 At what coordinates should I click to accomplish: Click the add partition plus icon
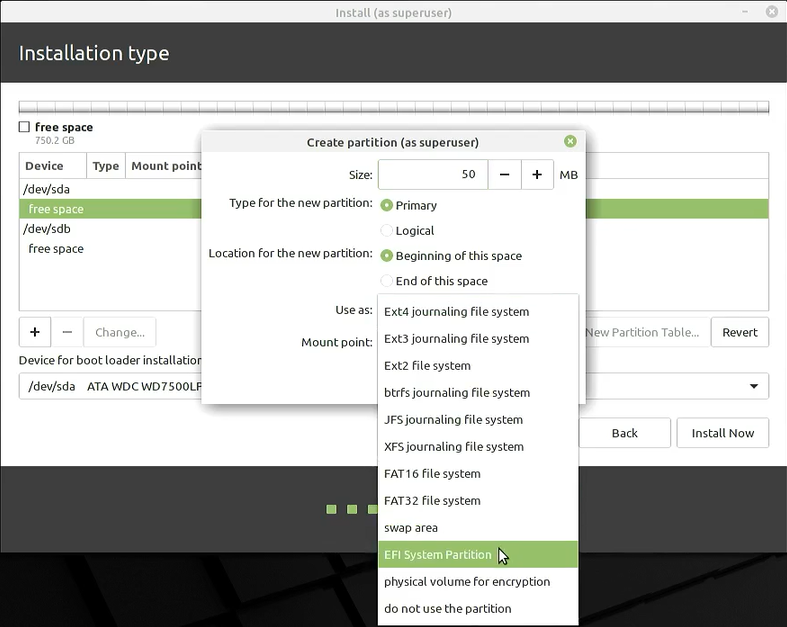34,332
